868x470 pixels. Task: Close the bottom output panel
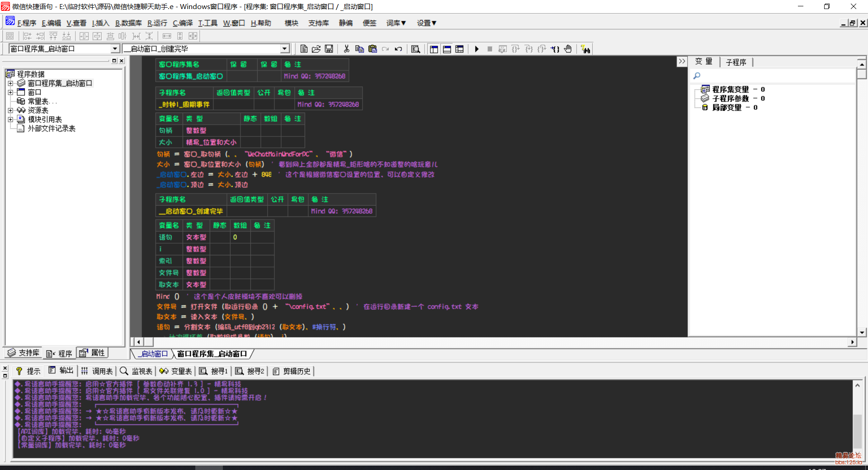coord(5,368)
